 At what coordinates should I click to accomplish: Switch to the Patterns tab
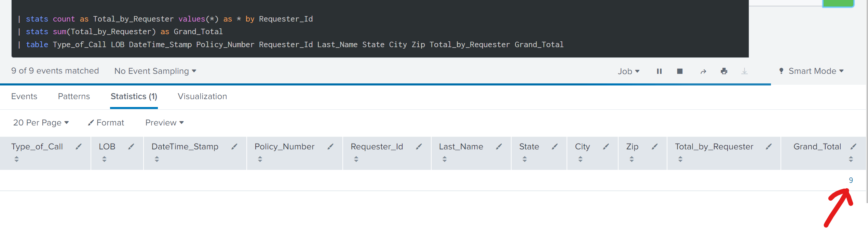point(74,96)
